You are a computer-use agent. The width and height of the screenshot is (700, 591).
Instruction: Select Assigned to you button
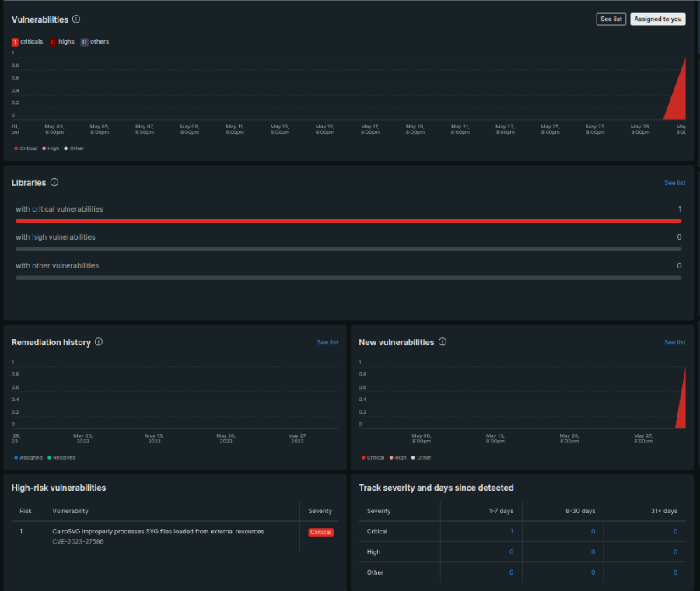click(x=657, y=19)
